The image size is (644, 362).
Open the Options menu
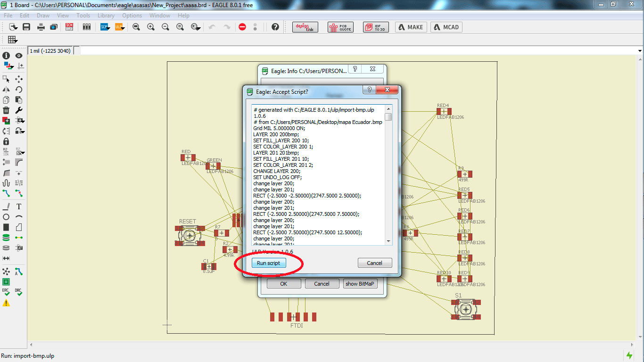tap(132, 16)
